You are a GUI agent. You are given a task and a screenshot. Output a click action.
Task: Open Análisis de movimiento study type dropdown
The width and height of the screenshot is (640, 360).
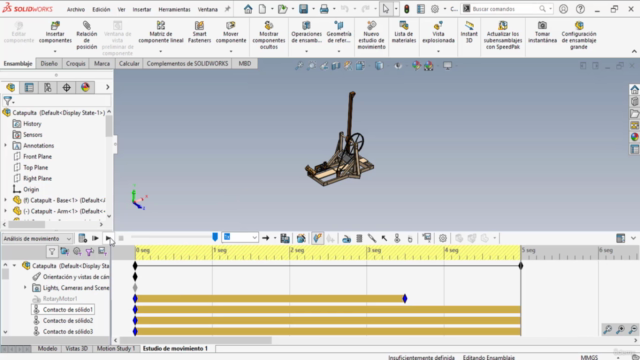click(x=37, y=238)
